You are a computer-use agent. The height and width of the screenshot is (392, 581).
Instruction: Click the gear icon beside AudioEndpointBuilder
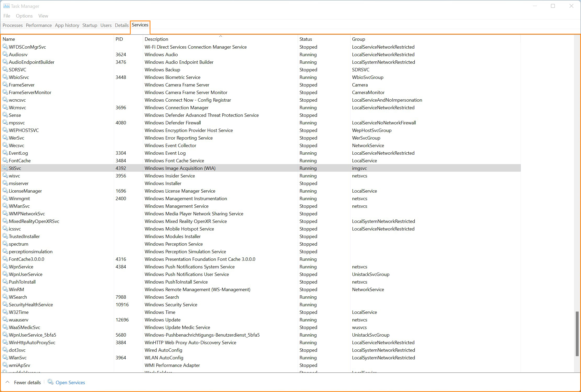coord(5,62)
